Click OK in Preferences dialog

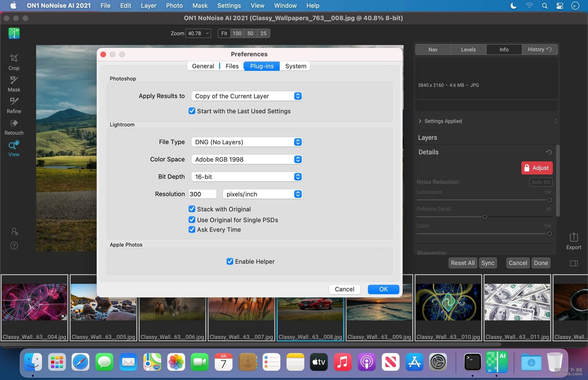(x=383, y=289)
